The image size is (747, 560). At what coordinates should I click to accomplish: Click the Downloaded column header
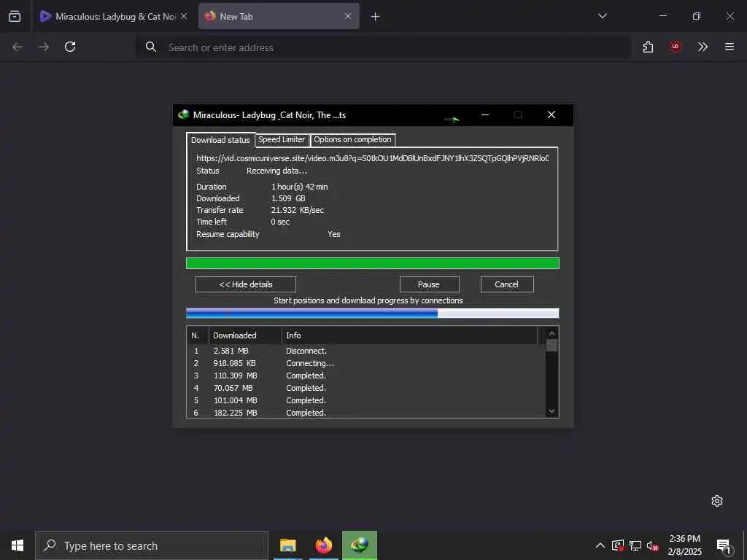(245, 335)
